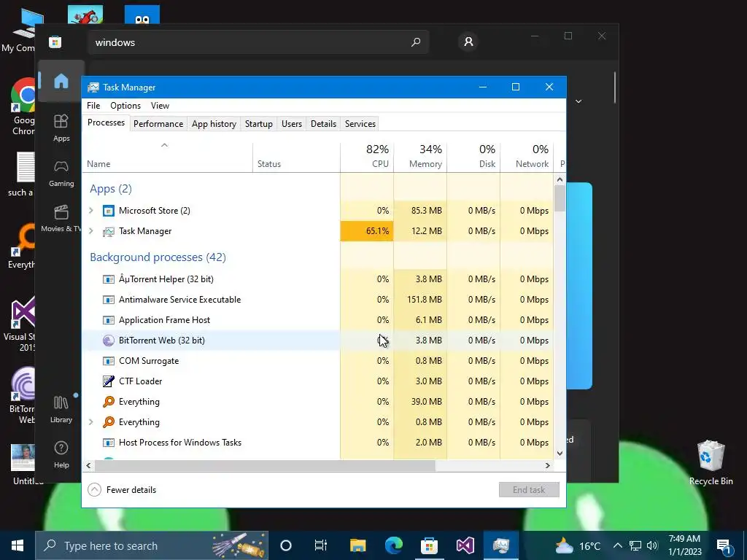Click the taskbar search box
The width and height of the screenshot is (747, 560).
[152, 545]
